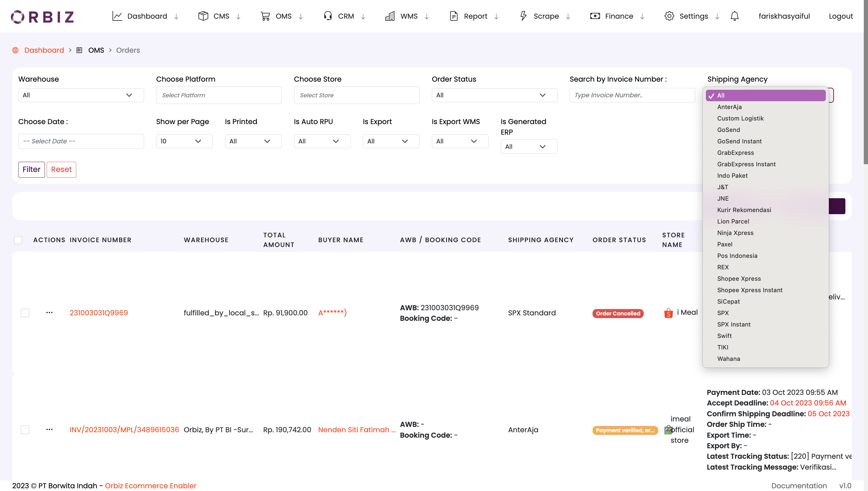The width and height of the screenshot is (868, 491).
Task: Click the Settings gear icon
Action: (x=669, y=16)
